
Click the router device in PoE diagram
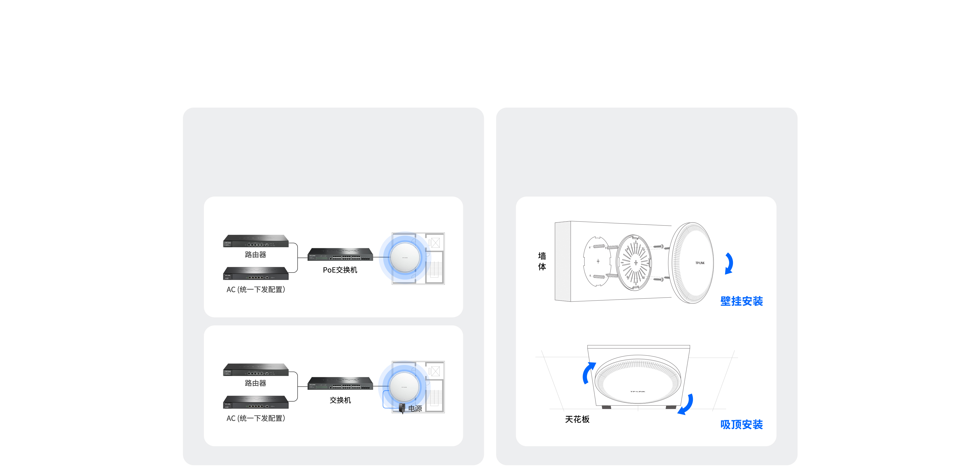[256, 241]
